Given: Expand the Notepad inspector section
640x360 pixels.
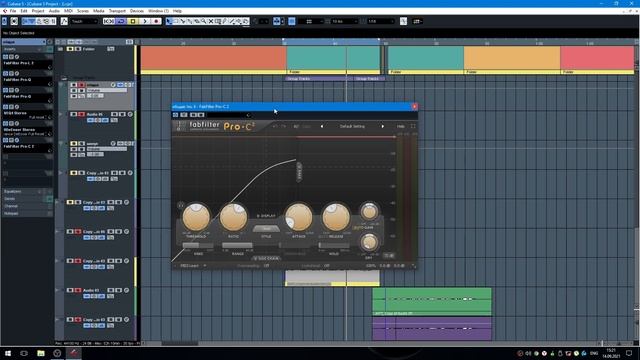Looking at the screenshot, I should pos(27,213).
